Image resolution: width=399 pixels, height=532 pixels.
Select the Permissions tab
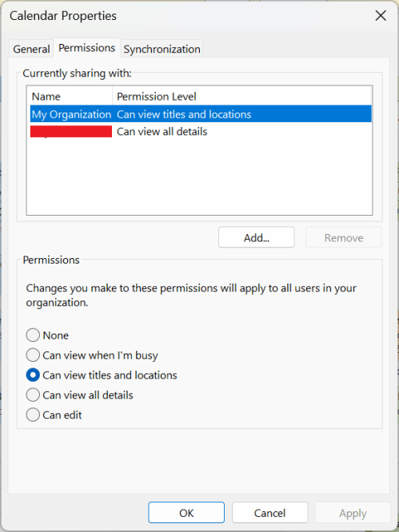point(87,48)
